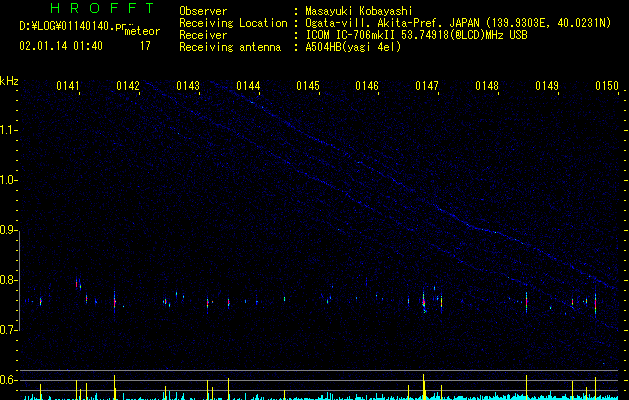Click location text Ogata-vill. Akita-Pref. JAPAN

click(392, 23)
